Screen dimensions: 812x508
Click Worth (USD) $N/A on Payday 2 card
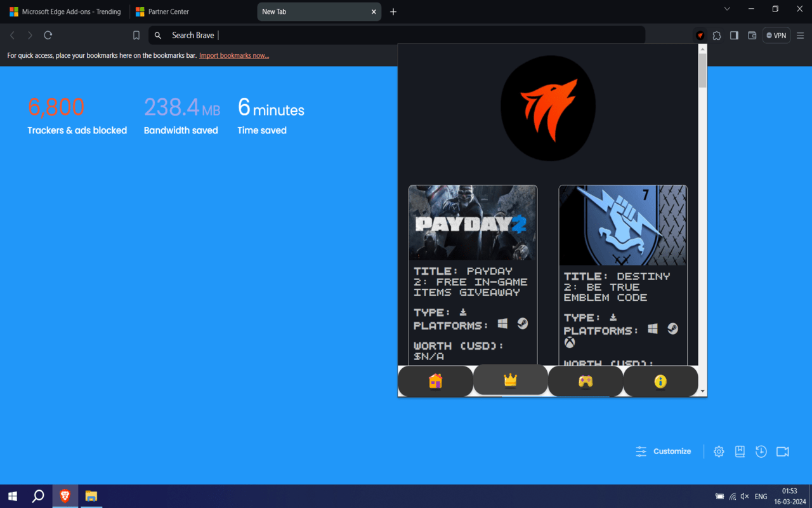[x=458, y=351]
